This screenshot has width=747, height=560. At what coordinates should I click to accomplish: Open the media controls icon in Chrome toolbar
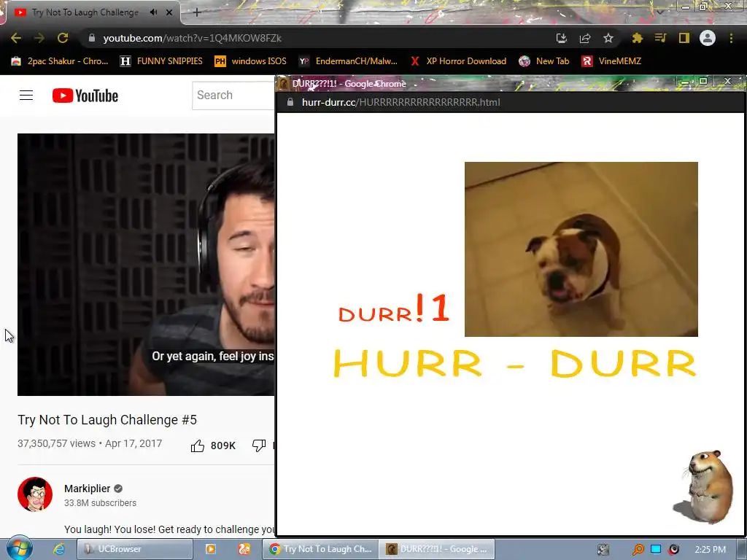(660, 38)
